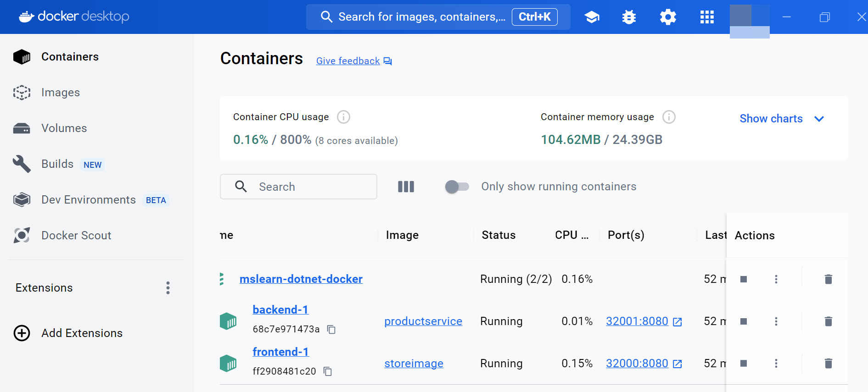This screenshot has width=868, height=392.
Task: Click the containers Search field
Action: click(x=298, y=187)
